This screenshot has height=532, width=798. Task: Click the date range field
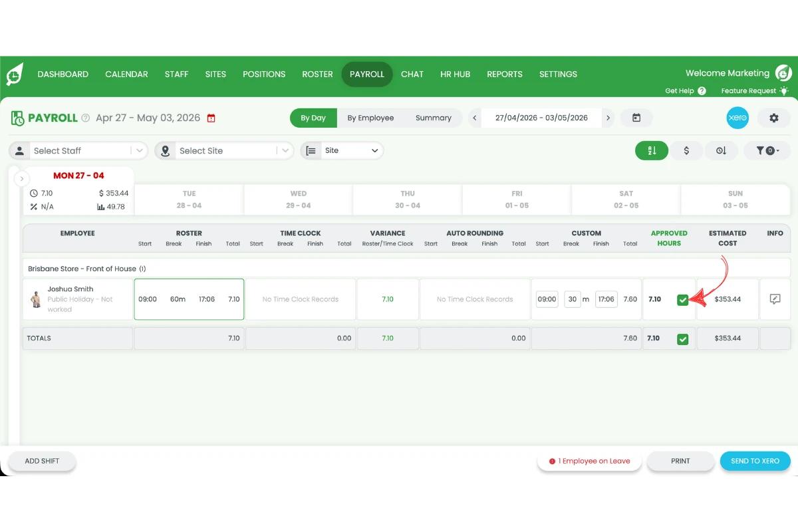point(541,118)
